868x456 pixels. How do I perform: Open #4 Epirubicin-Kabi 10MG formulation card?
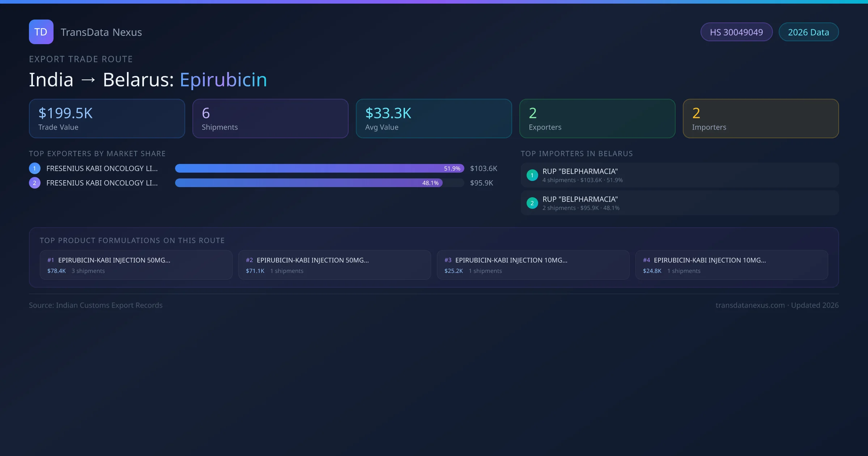pos(731,265)
